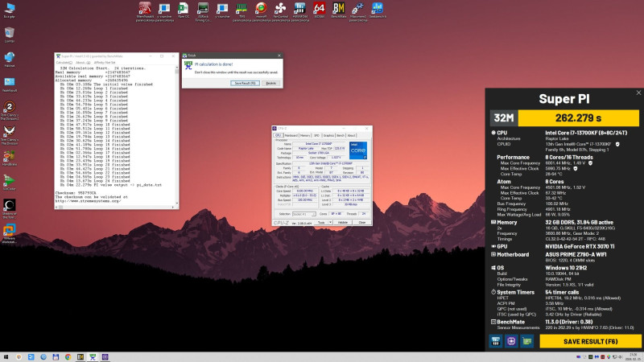The width and height of the screenshot is (644, 362).
Task: Open the SPD tab in CPU-Z
Action: pyautogui.click(x=316, y=135)
